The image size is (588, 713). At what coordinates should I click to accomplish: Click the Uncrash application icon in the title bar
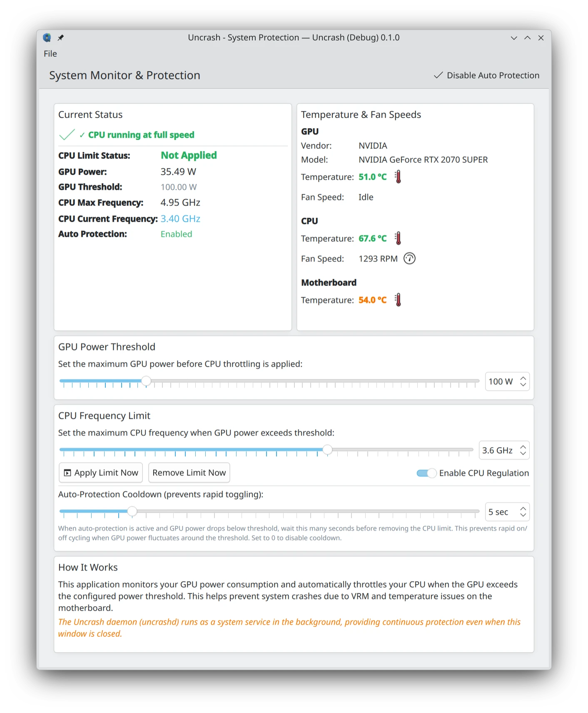tap(47, 38)
